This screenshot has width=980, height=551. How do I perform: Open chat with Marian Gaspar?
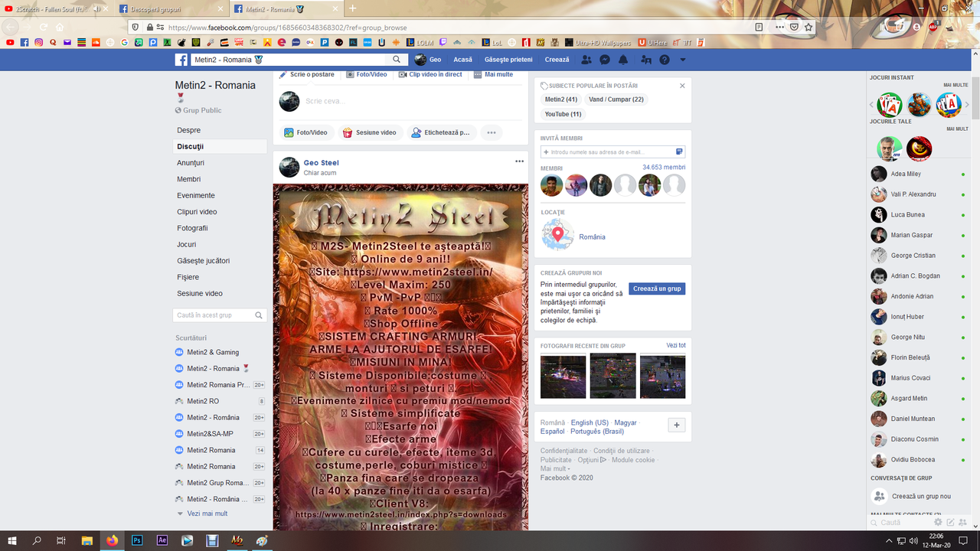tap(916, 235)
